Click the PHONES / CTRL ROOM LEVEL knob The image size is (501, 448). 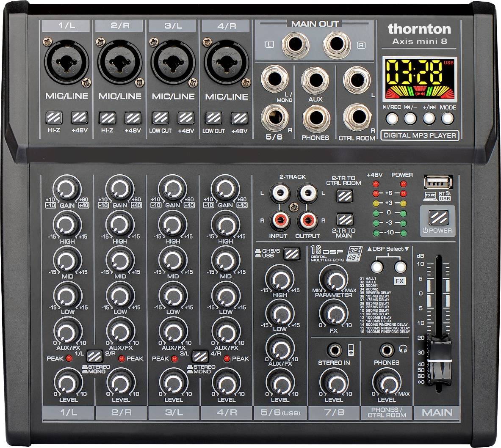click(387, 382)
